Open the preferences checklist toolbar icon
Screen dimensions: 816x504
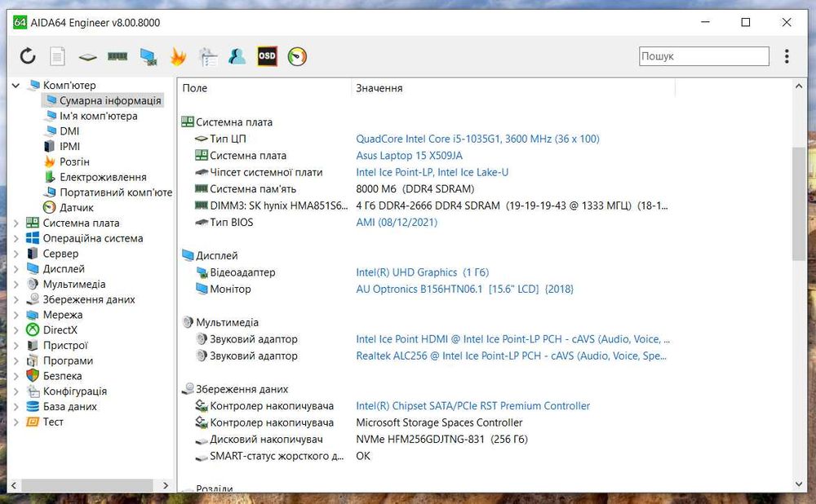coord(208,57)
